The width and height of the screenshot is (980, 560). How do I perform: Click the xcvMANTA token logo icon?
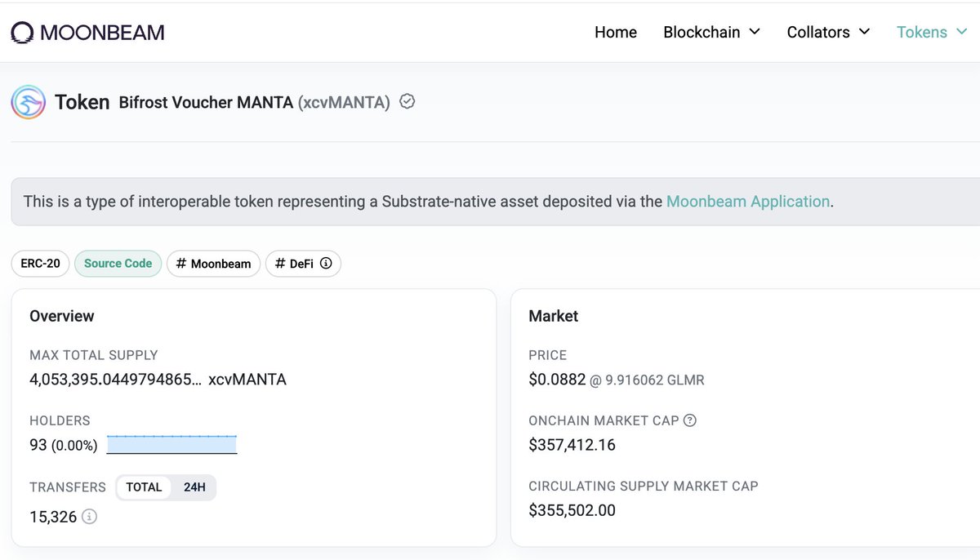point(29,102)
